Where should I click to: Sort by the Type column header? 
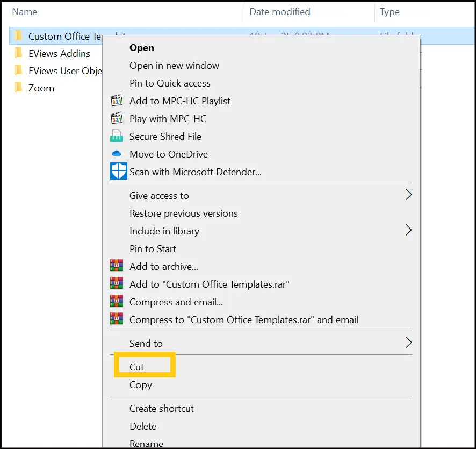390,11
